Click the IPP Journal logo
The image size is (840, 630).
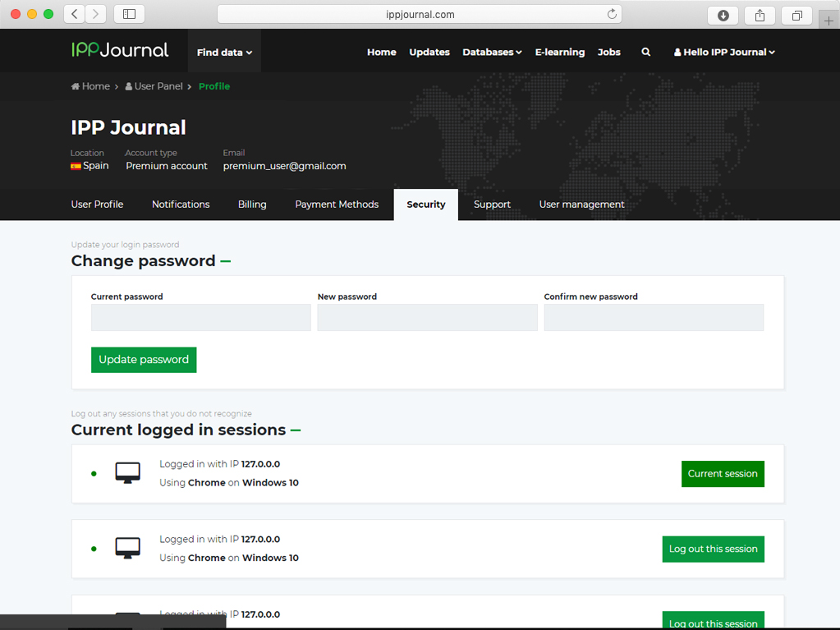[120, 50]
